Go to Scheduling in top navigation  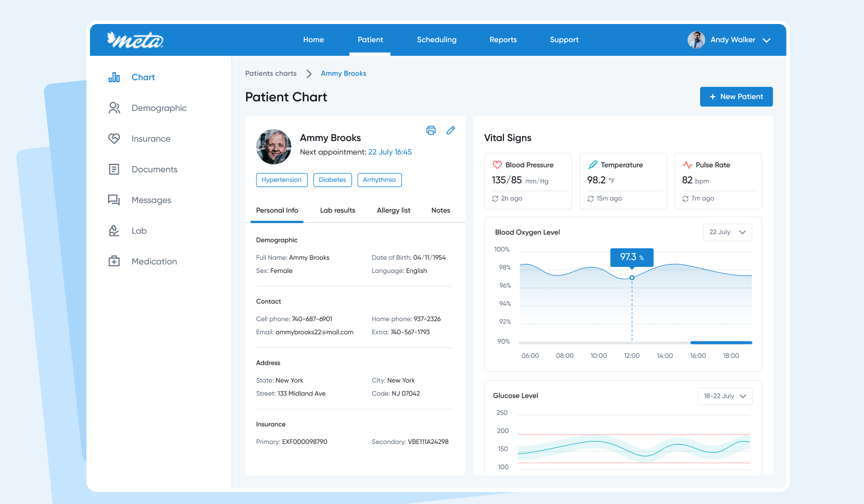pos(437,40)
